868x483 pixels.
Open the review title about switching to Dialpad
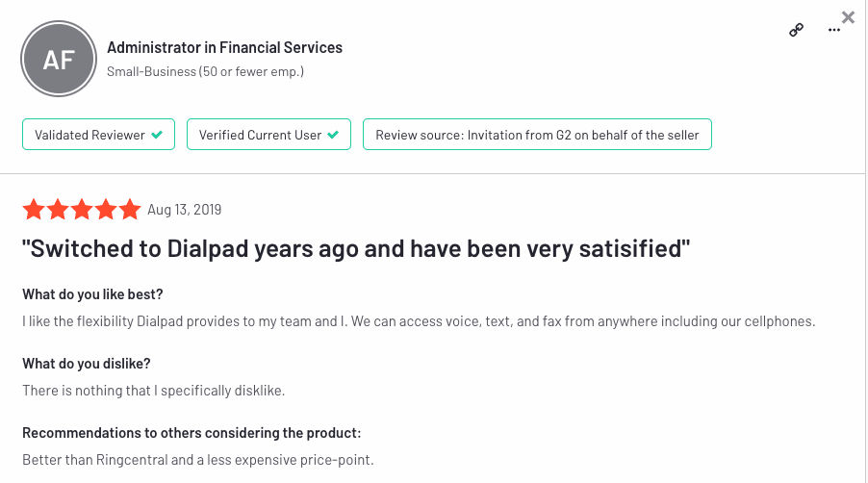(357, 249)
